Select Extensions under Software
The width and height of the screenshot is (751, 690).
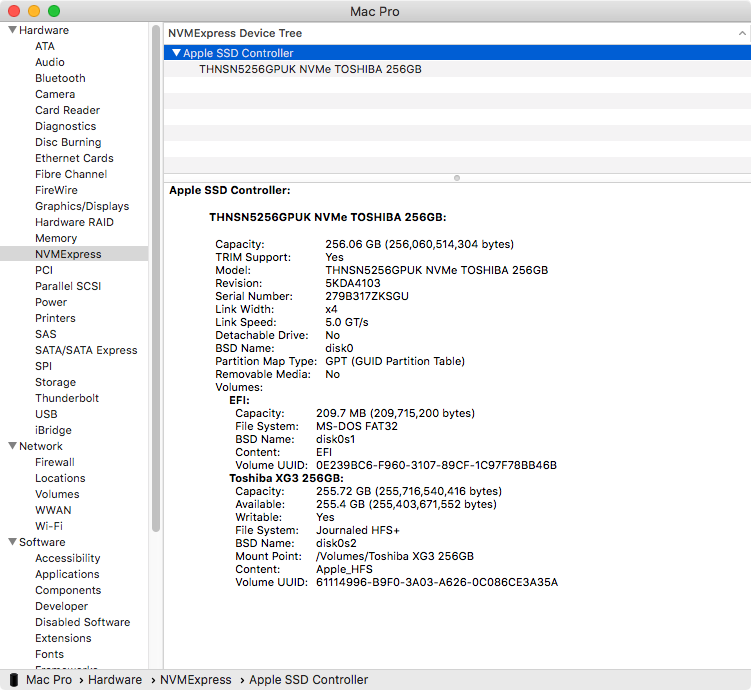63,638
